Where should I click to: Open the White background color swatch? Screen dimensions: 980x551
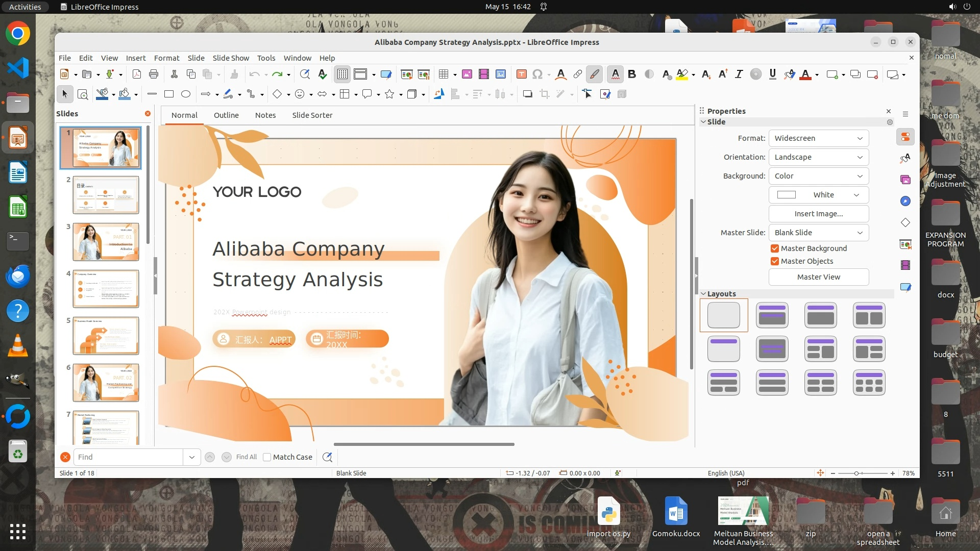coord(818,195)
